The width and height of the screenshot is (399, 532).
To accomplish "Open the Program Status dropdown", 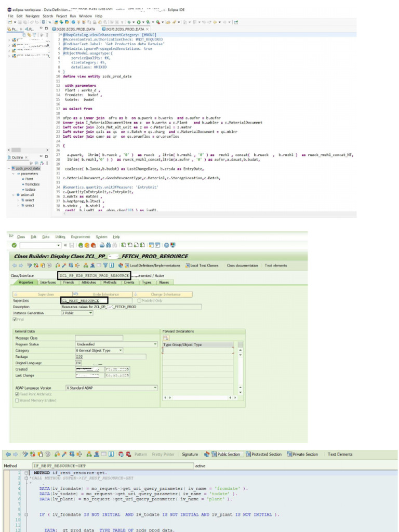I will click(155, 344).
